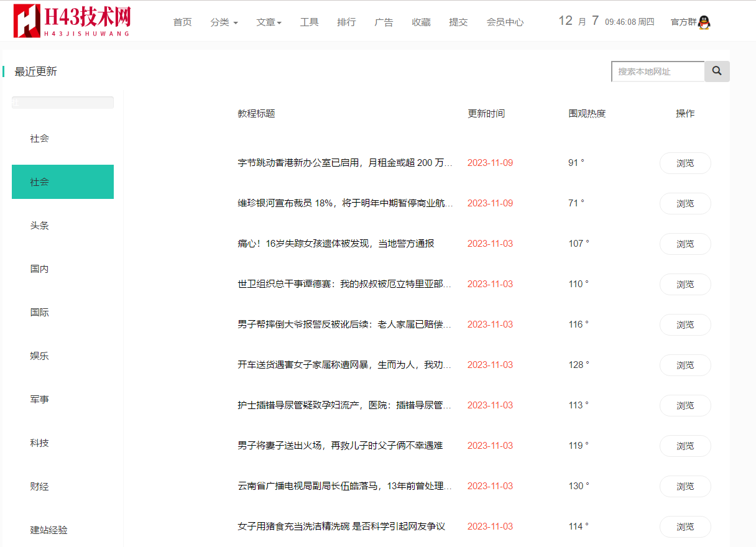This screenshot has height=547, width=756.
Task: Open the 排行 ranking page
Action: (x=346, y=22)
